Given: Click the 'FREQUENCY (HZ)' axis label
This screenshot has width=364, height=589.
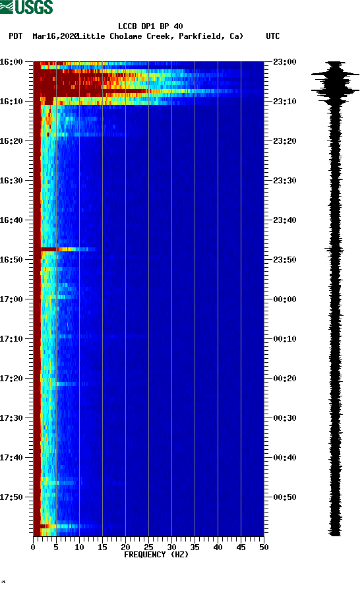Looking at the screenshot, I should (x=156, y=555).
